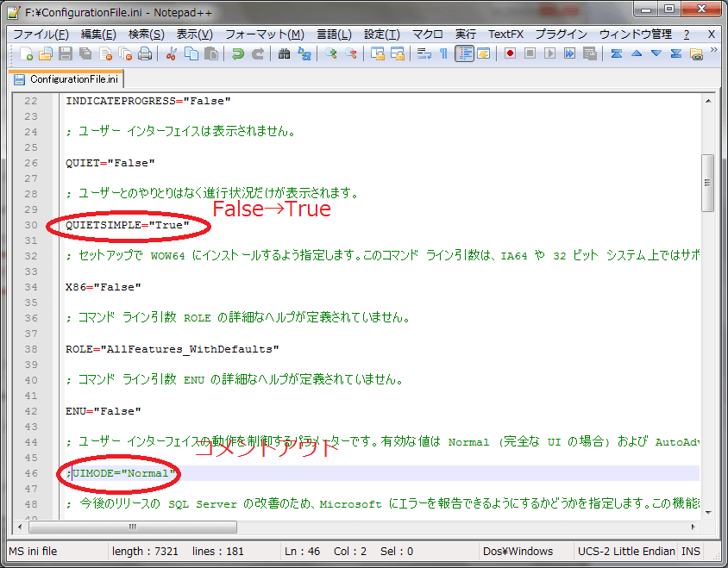Screen dimensions: 728x568
Task: Click the Paste icon in toolbar
Action: click(x=211, y=53)
